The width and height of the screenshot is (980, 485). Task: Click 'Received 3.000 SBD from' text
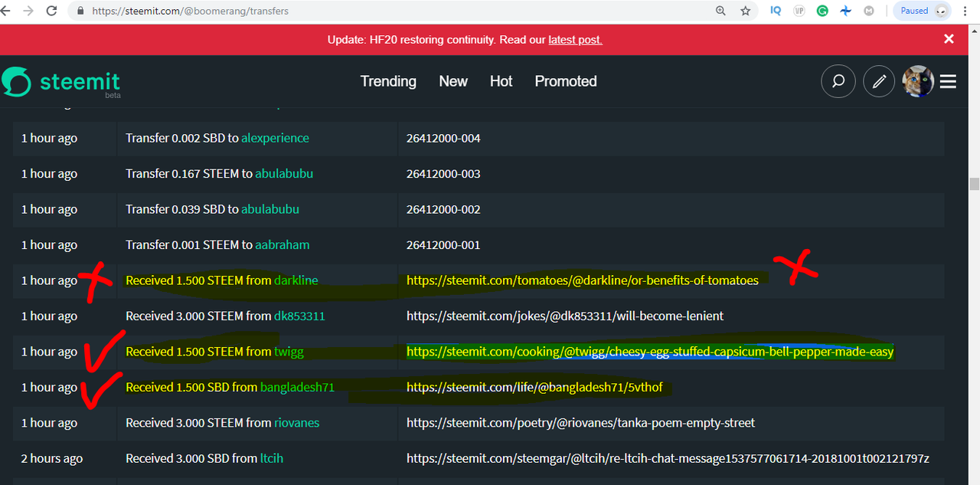pos(191,458)
